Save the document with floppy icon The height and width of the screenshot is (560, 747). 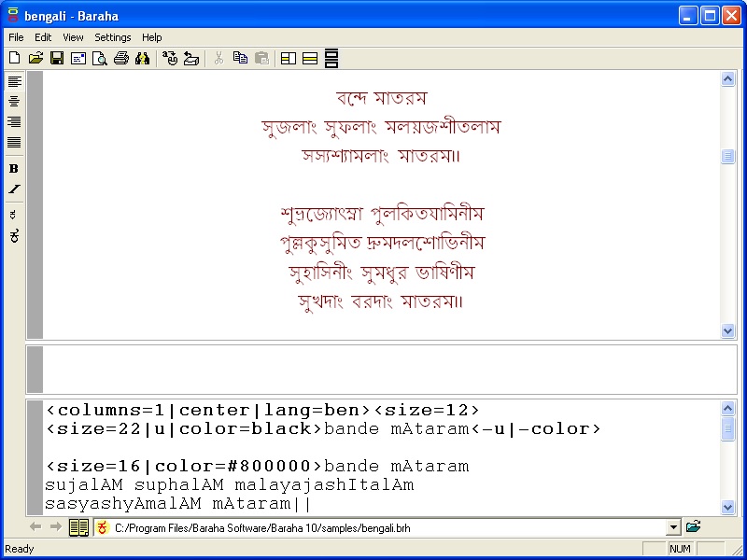(57, 58)
